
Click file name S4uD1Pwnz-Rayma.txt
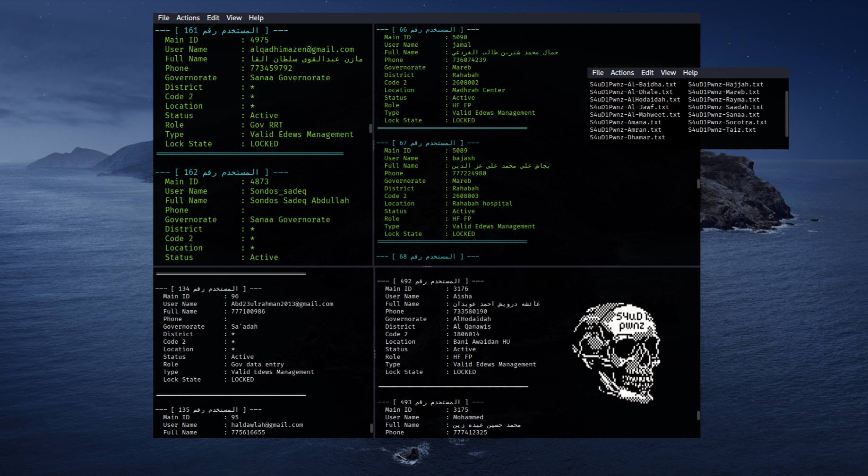click(724, 100)
